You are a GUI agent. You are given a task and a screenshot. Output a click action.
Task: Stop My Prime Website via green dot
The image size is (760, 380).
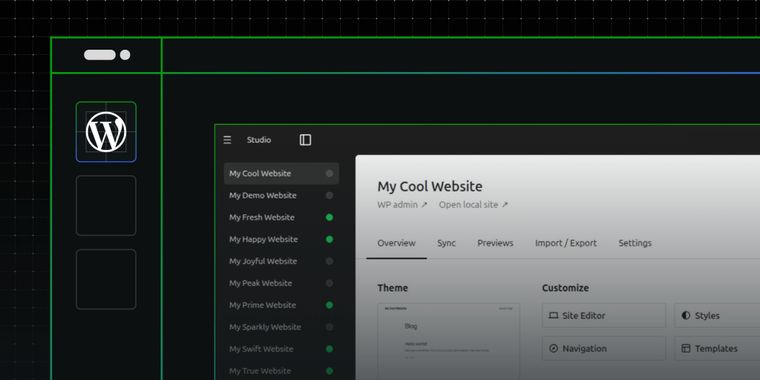tap(330, 305)
